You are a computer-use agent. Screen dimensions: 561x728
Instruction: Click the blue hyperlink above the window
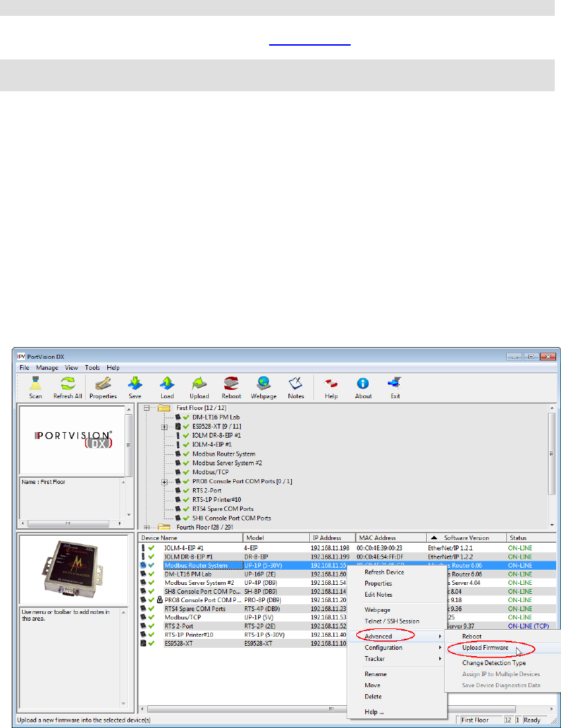(x=310, y=43)
